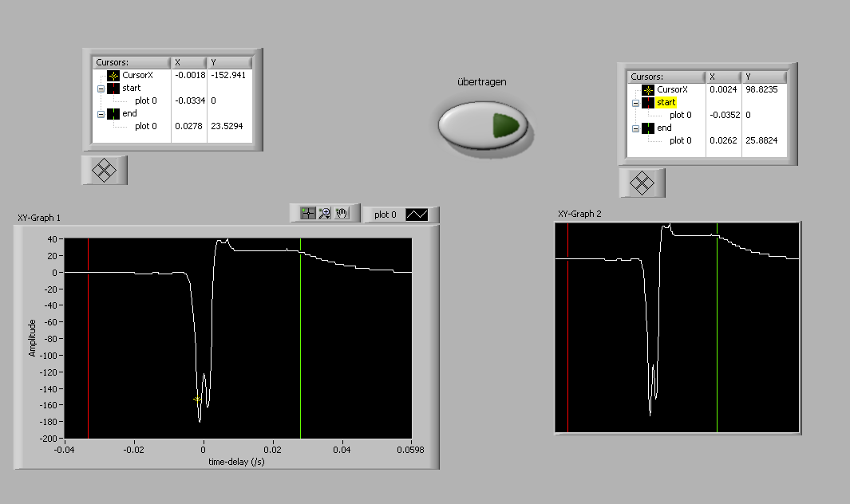Click the -200 y-axis minimum value
Screen dimensions: 850x504
[x=48, y=439]
